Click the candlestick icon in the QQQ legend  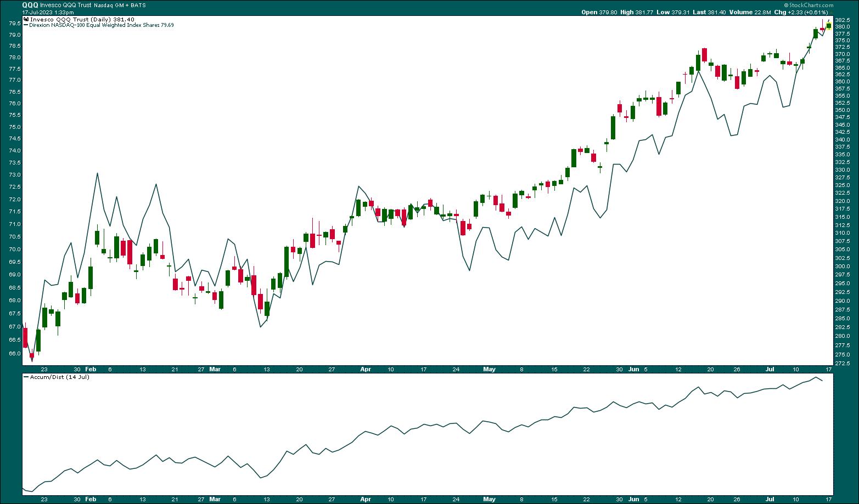tap(26, 19)
